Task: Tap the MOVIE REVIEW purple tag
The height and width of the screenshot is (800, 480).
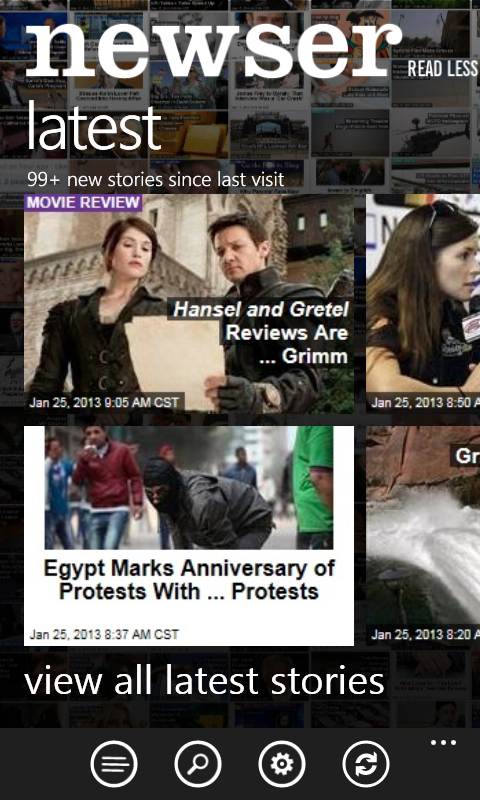Action: pos(83,203)
